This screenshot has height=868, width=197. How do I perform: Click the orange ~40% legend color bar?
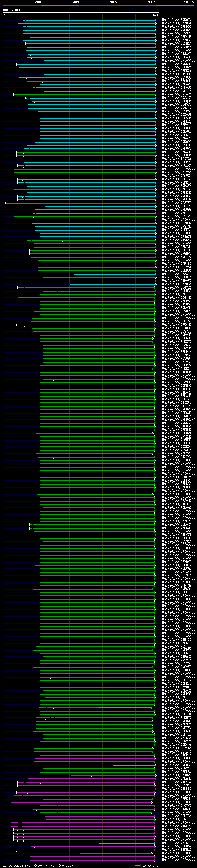pyautogui.click(x=60, y=6)
